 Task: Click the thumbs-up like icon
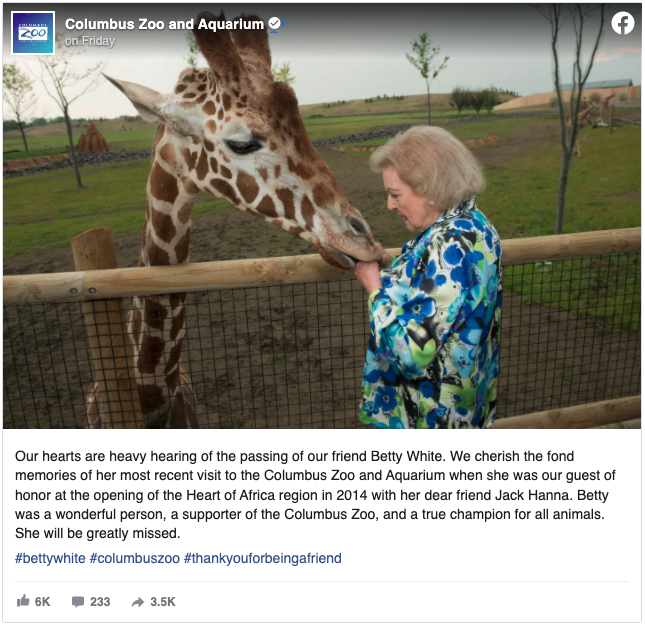point(23,601)
